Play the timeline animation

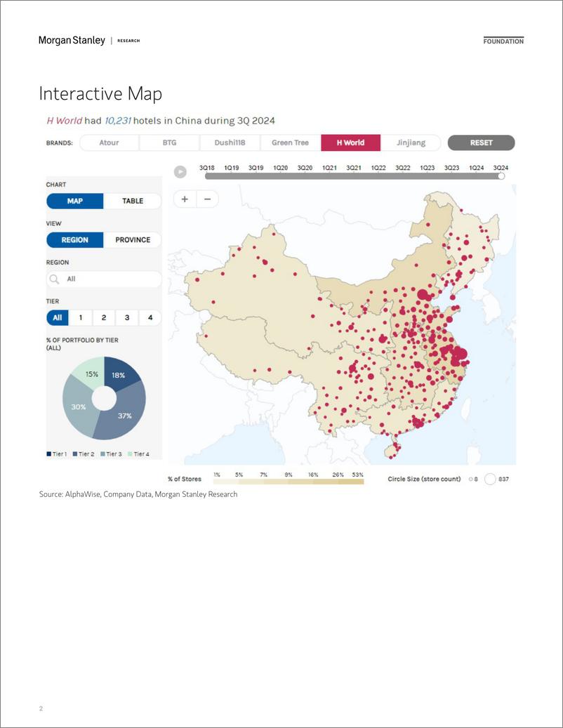pyautogui.click(x=180, y=172)
